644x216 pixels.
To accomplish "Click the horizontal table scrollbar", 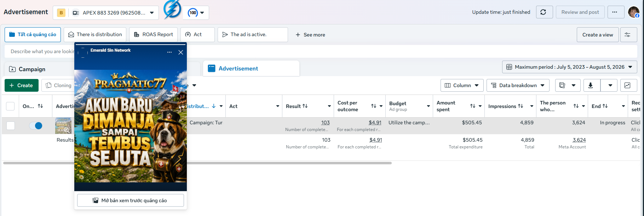I will pos(197,163).
